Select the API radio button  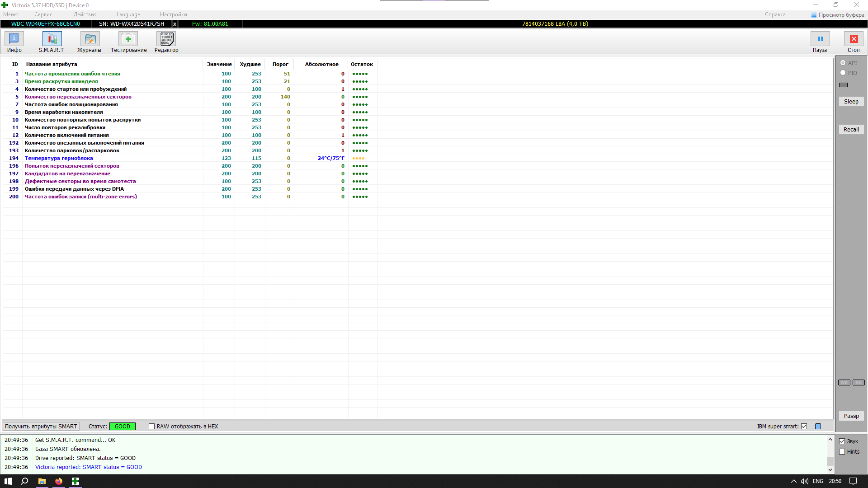coord(843,63)
